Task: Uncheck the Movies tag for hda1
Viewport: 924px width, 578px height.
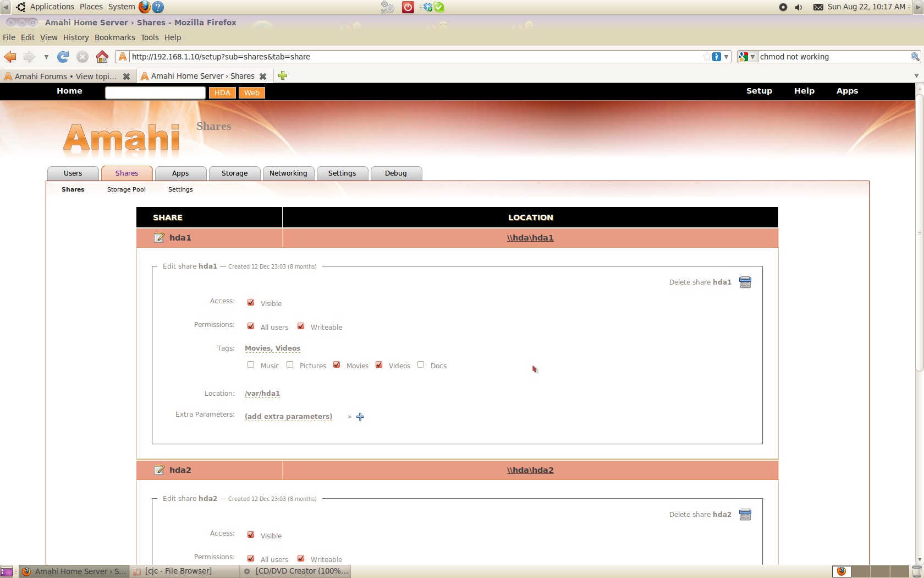Action: click(x=337, y=364)
